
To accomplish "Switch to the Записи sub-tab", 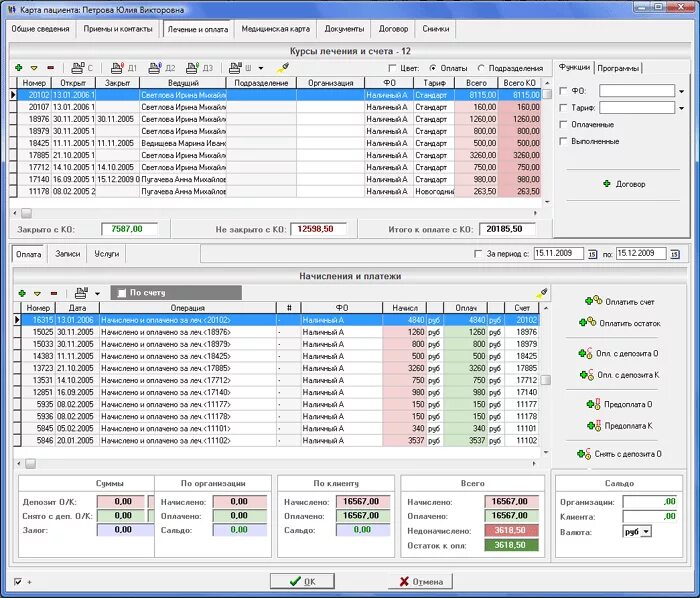I will [x=68, y=253].
